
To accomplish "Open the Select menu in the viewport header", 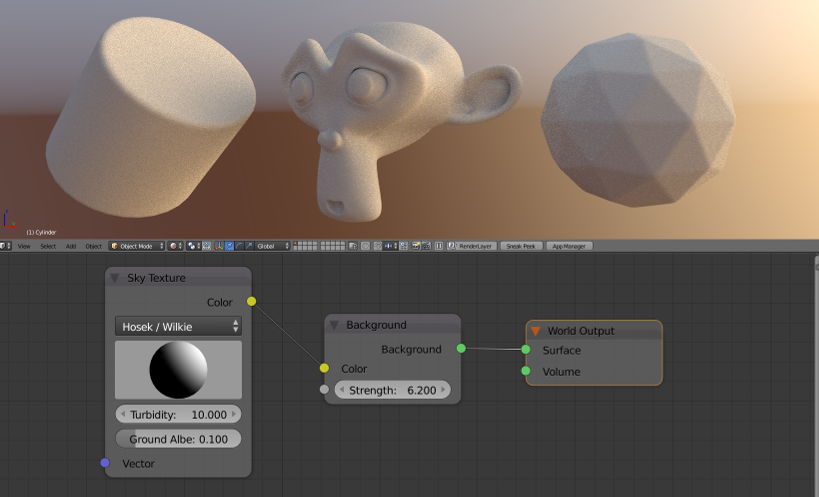I will [48, 246].
